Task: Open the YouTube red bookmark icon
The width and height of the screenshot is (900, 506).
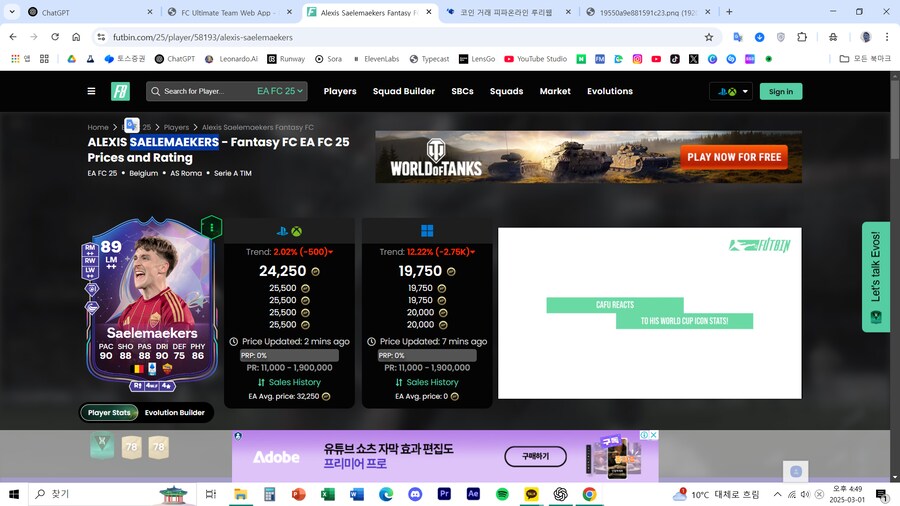Action: point(656,59)
